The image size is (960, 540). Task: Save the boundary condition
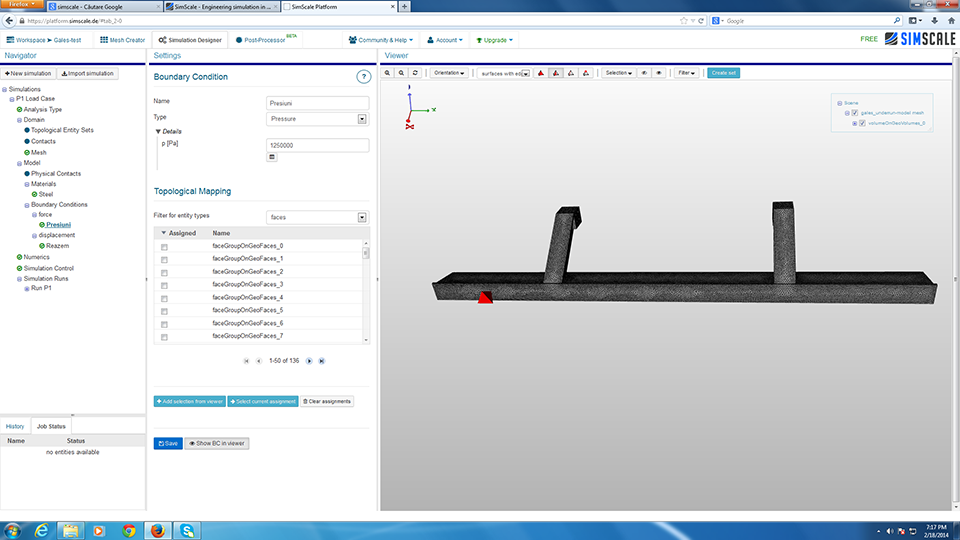click(168, 443)
